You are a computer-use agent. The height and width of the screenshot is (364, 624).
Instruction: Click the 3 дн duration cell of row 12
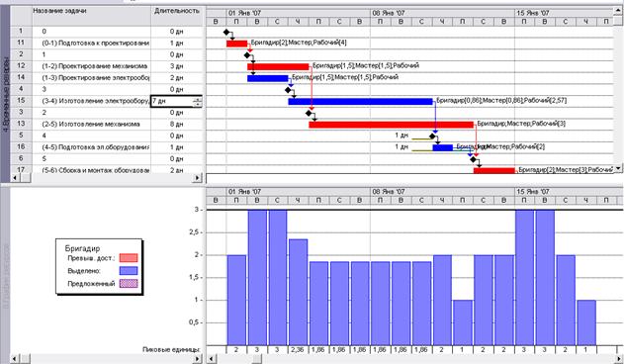(x=177, y=66)
